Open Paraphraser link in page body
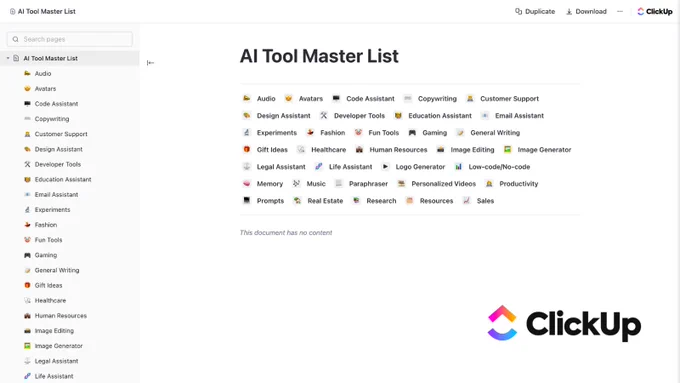680x383 pixels. (x=369, y=183)
